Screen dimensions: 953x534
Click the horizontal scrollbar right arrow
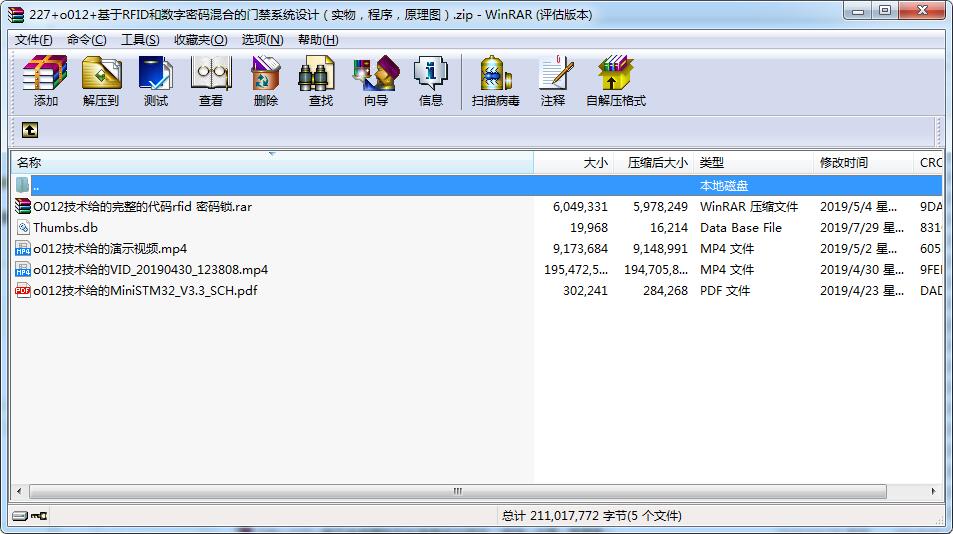tap(934, 491)
